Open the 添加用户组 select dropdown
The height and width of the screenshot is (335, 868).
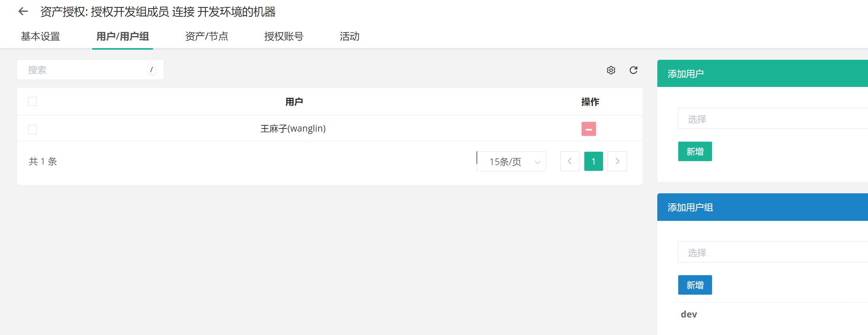772,252
